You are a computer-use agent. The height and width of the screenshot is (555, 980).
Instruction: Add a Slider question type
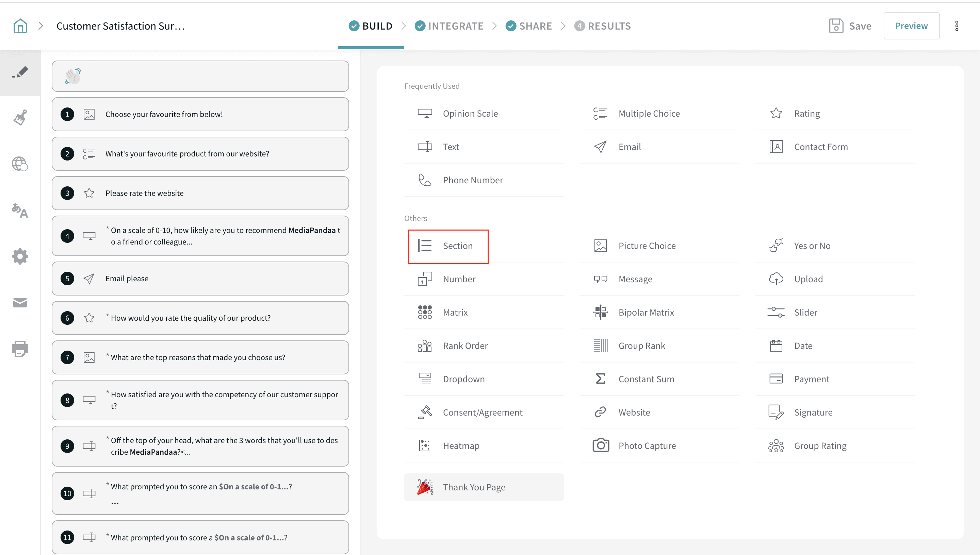point(805,312)
